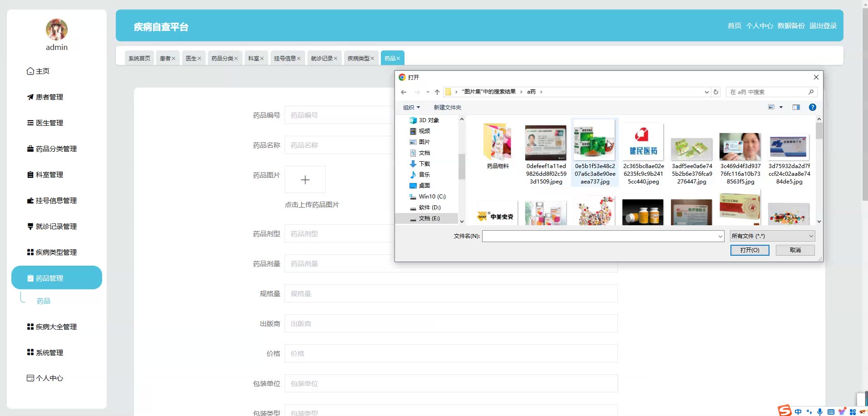The width and height of the screenshot is (868, 416).
Task: Click the admin avatar picture
Action: tap(57, 30)
